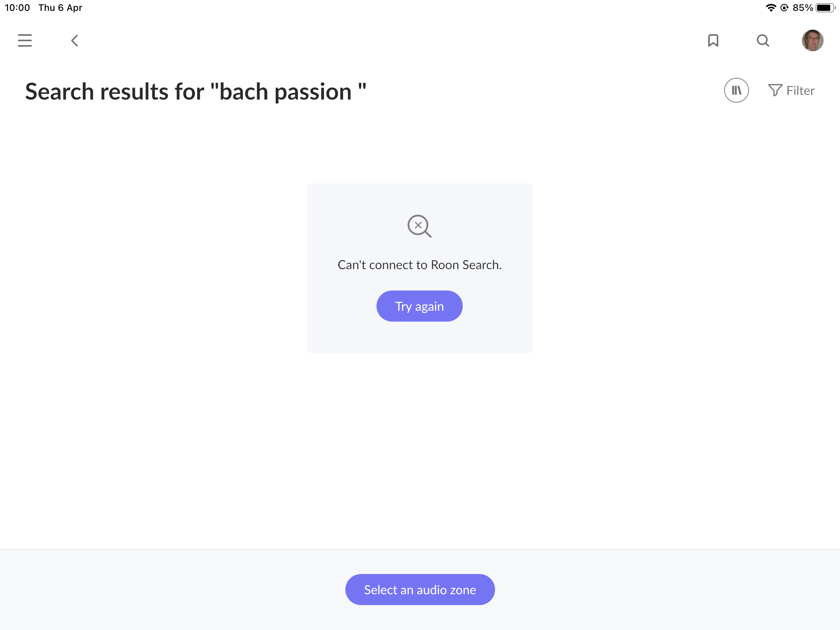Tap the 10:00 clock
Viewport: 840px width, 630px height.
point(17,8)
